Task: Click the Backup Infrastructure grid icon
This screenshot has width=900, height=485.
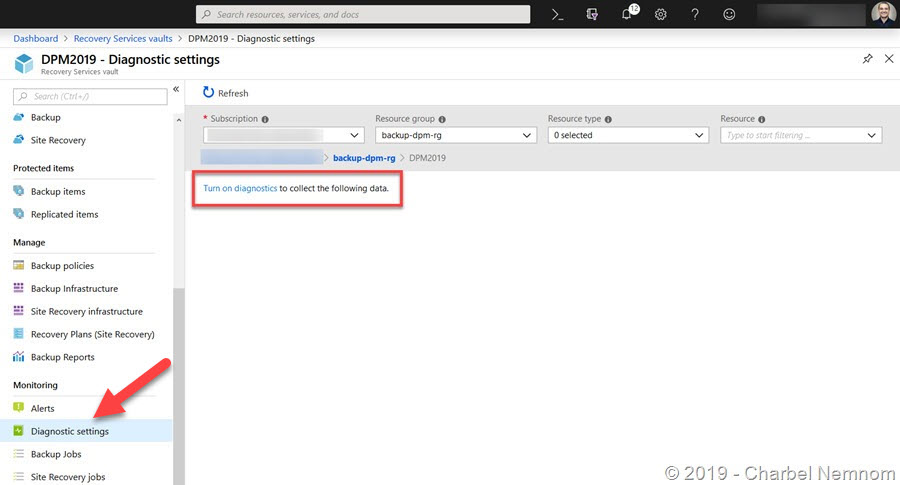Action: coord(18,288)
